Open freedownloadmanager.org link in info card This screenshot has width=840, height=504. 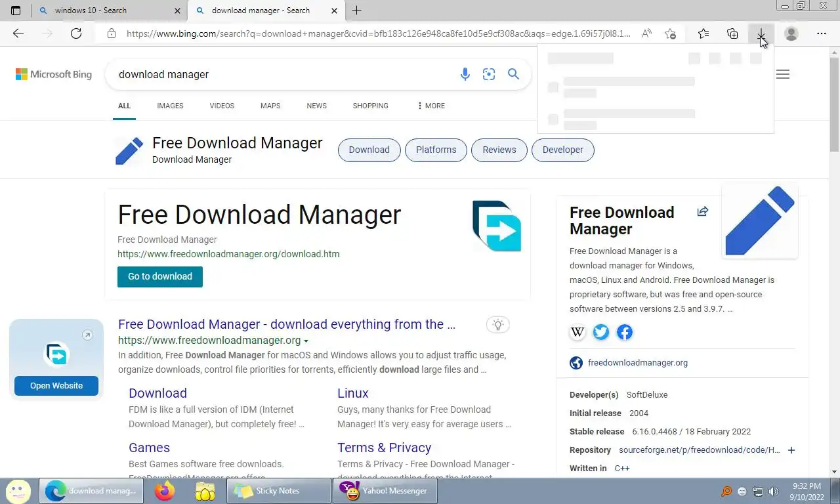[x=637, y=362]
